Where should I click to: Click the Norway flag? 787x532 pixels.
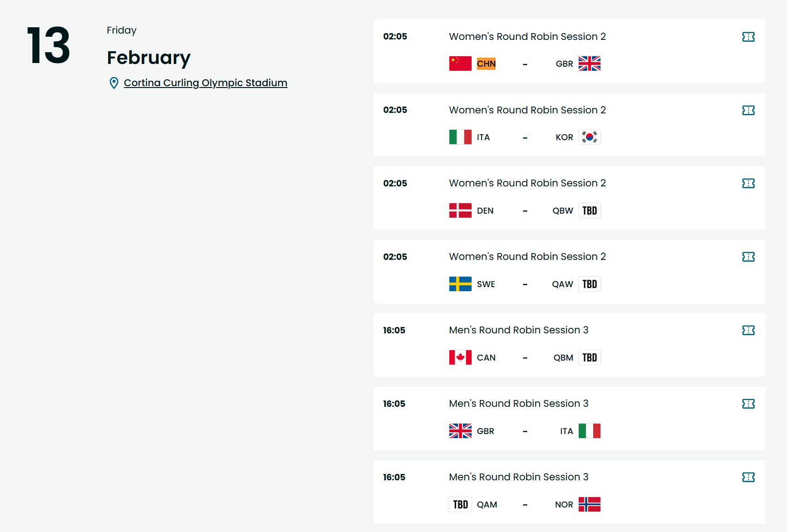[x=589, y=504]
